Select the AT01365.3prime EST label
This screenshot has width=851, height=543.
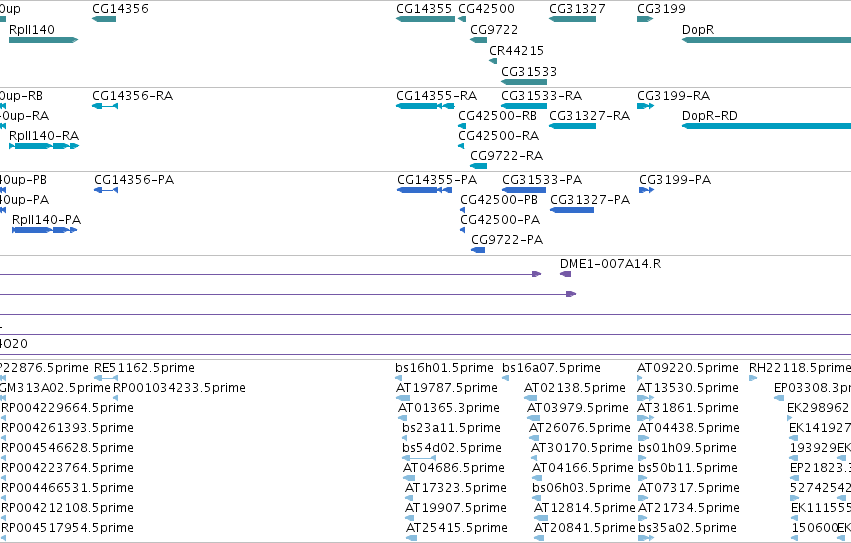(x=449, y=408)
